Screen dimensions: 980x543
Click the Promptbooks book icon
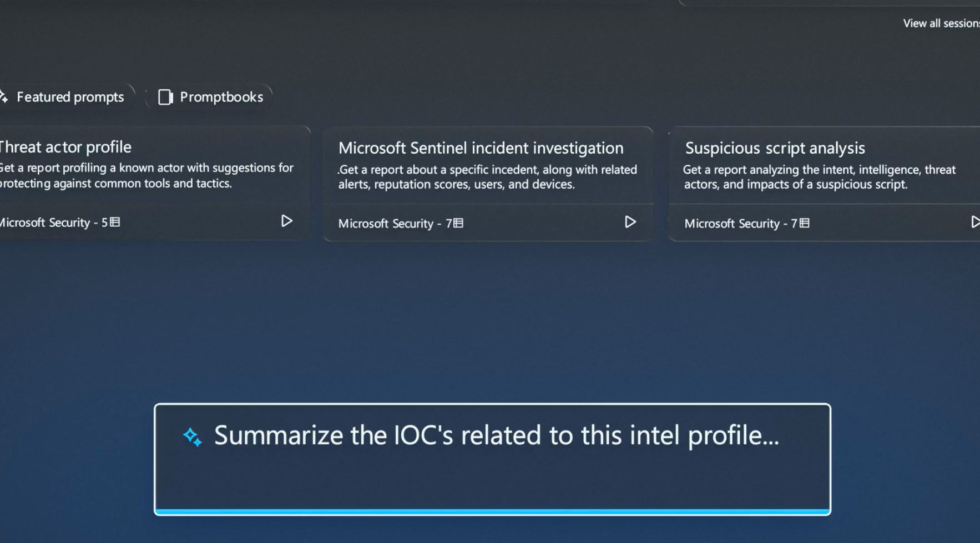pyautogui.click(x=165, y=97)
